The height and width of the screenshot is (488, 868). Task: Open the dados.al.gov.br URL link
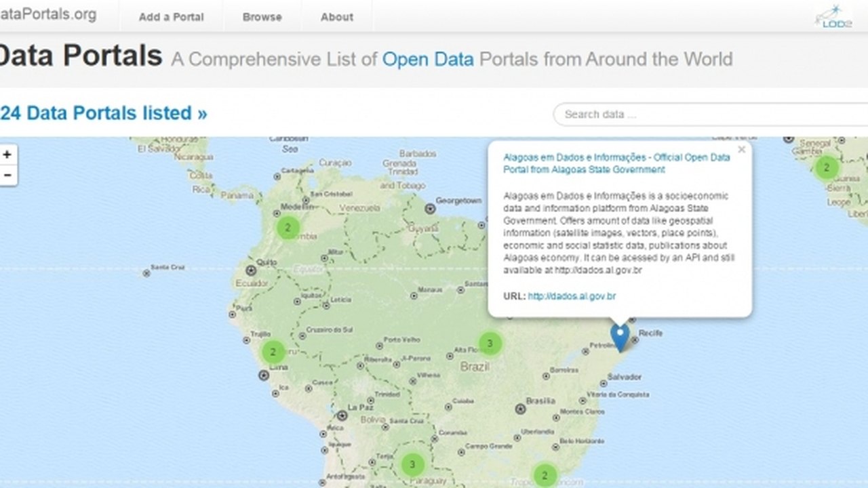(572, 296)
